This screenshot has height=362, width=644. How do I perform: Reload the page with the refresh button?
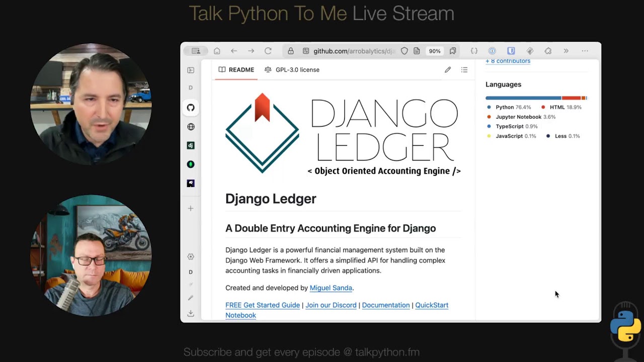268,51
